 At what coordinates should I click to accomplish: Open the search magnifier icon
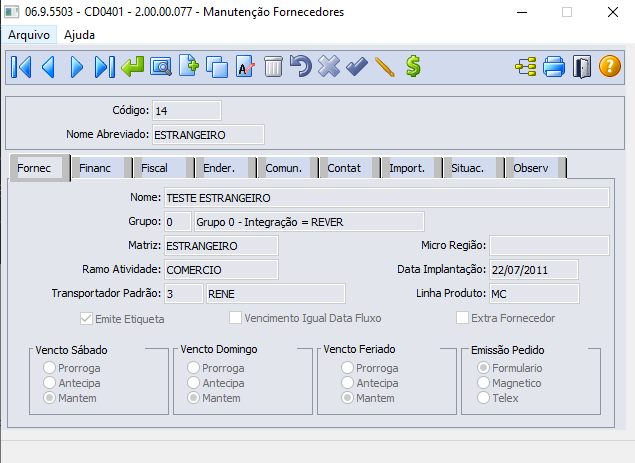(161, 67)
